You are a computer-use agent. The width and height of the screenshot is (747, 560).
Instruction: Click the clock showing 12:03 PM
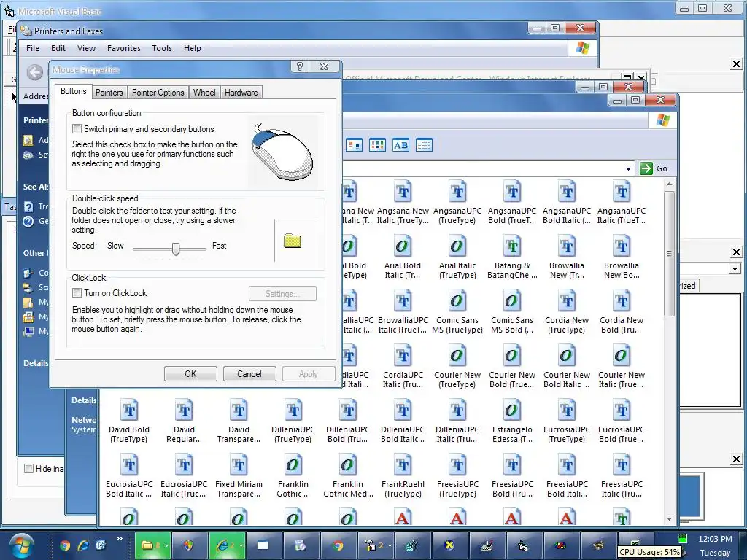[715, 539]
